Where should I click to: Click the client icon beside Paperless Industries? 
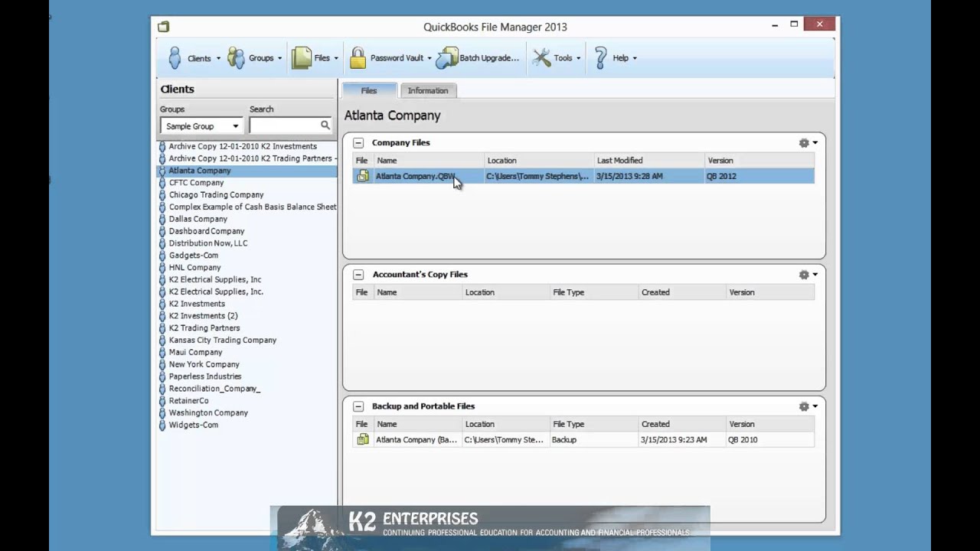coord(162,377)
